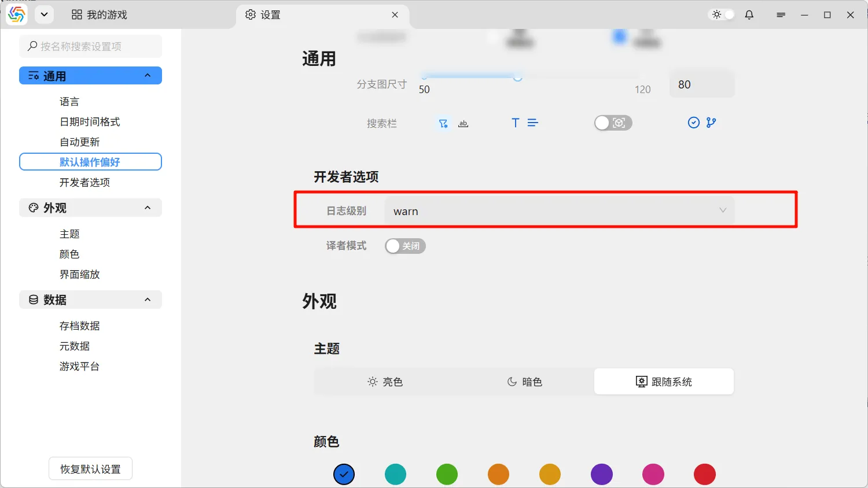Click the git branch icon
The height and width of the screenshot is (488, 868).
711,123
